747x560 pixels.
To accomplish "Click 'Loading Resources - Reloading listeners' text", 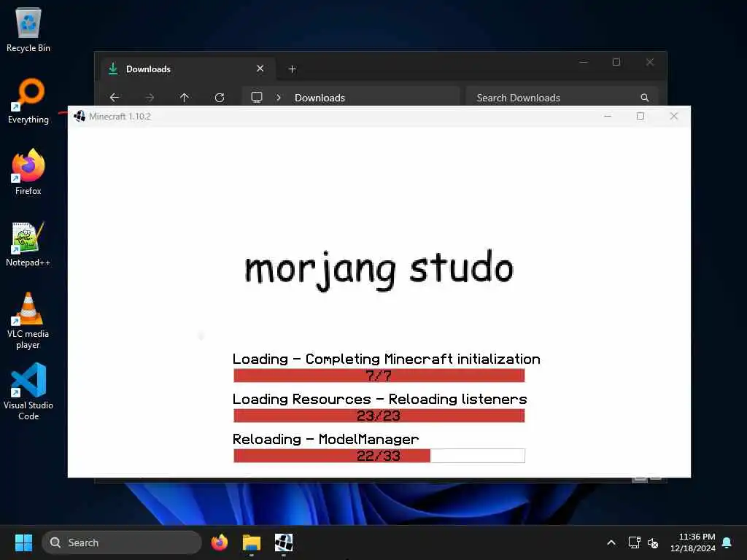I will click(x=379, y=399).
